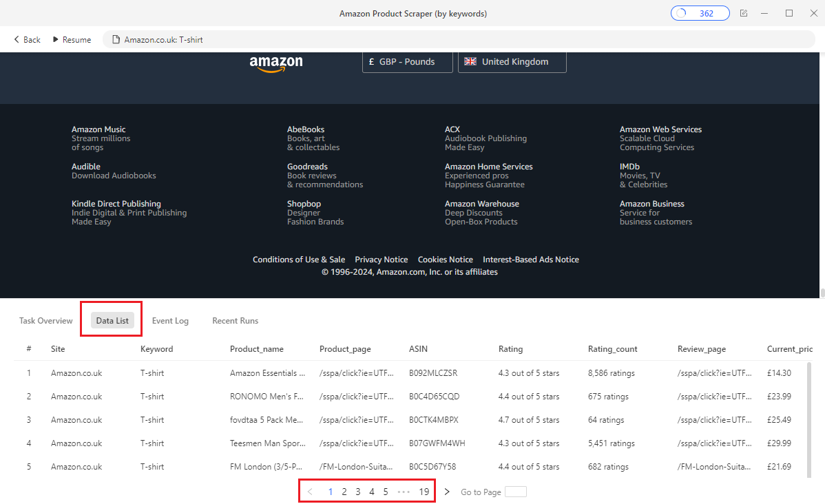Open the IMDb link
The image size is (825, 504).
click(x=630, y=166)
